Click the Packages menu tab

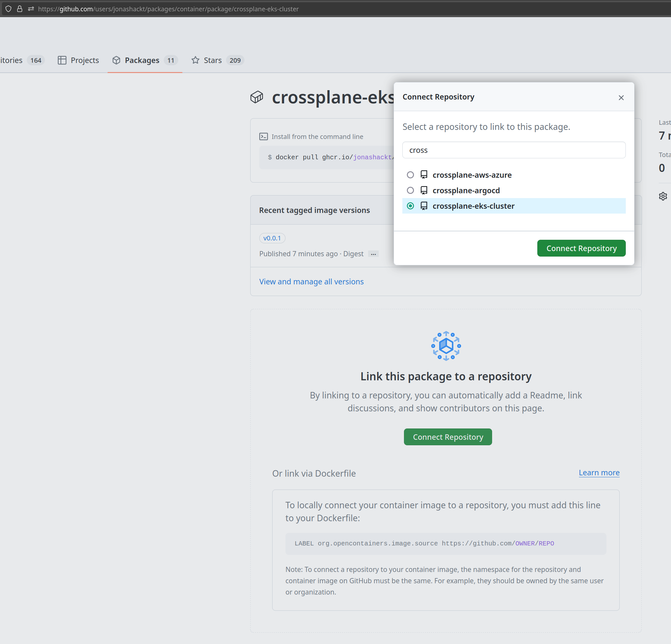(x=142, y=60)
